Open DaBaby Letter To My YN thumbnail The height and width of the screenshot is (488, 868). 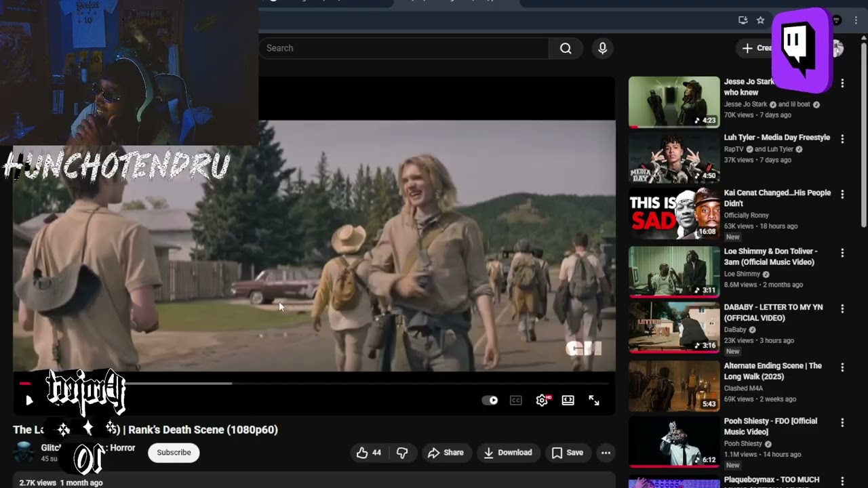[674, 328]
